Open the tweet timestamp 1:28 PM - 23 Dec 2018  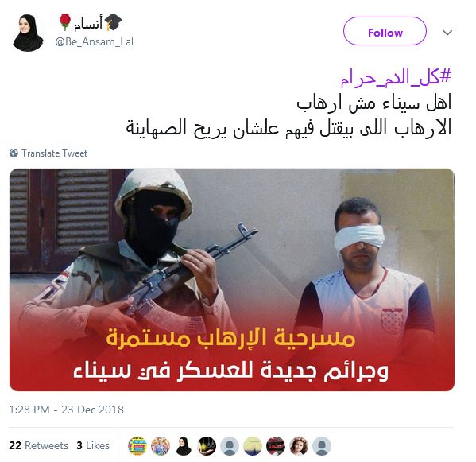[x=66, y=410]
